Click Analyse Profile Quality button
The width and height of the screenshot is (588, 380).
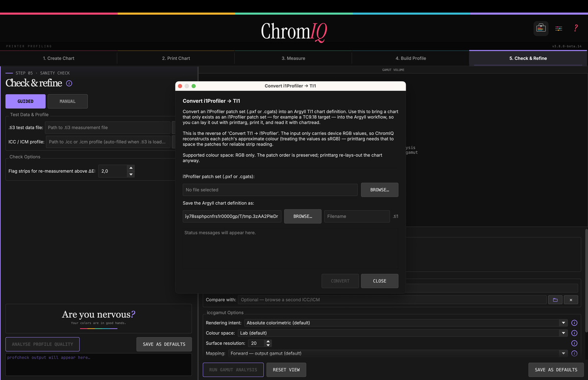pos(42,344)
